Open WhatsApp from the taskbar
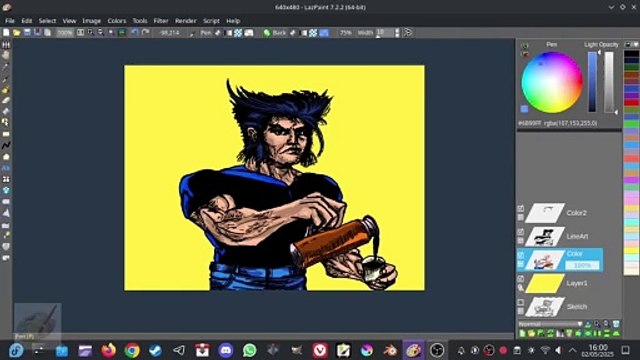 click(x=249, y=350)
